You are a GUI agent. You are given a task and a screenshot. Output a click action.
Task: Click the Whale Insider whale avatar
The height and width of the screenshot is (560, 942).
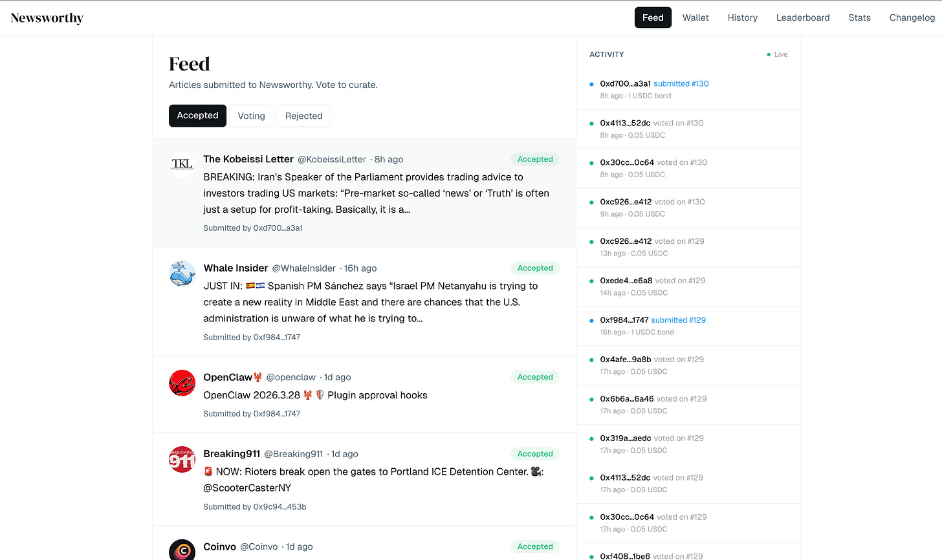point(182,274)
